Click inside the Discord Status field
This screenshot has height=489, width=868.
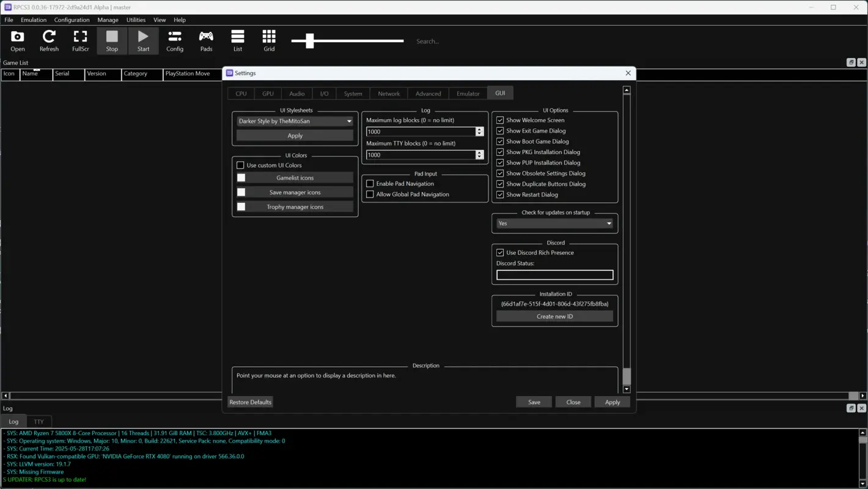pos(554,274)
